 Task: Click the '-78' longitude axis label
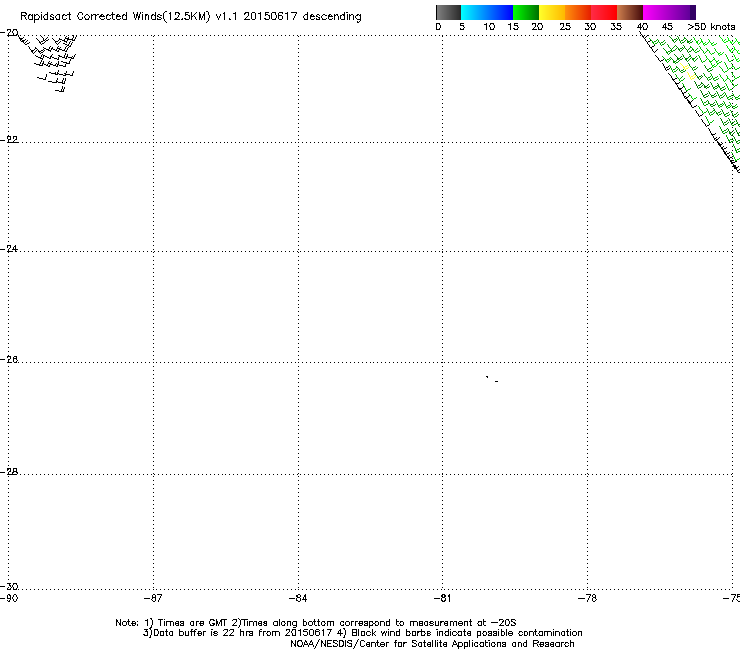coord(588,598)
